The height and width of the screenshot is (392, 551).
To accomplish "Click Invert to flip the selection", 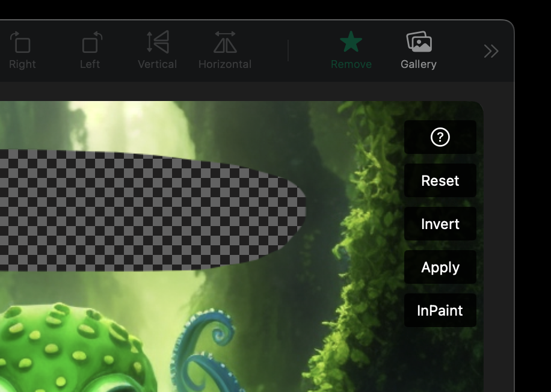I will tap(440, 224).
